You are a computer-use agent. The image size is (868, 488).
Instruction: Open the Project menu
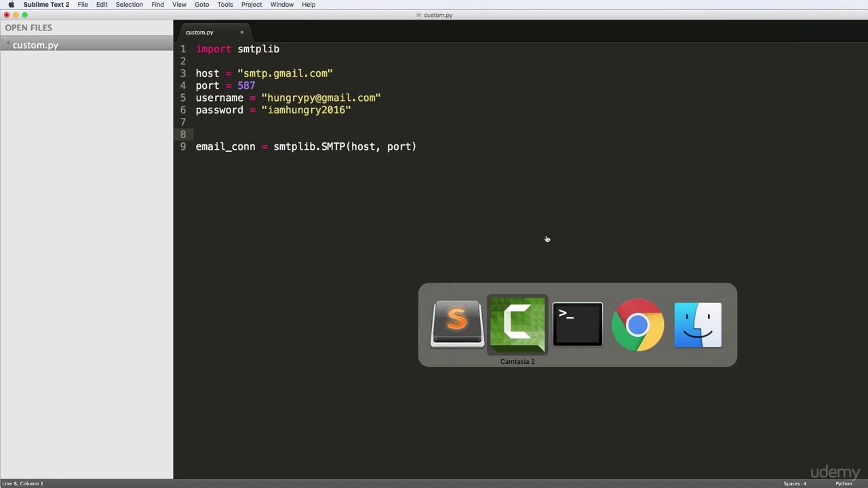[252, 5]
